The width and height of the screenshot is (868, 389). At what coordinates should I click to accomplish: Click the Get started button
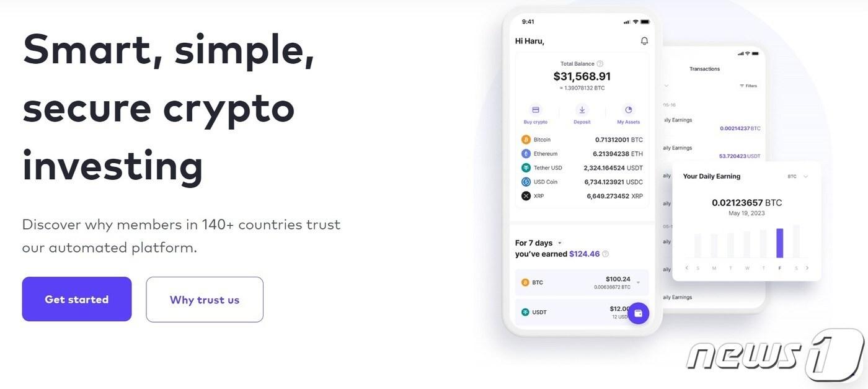[76, 299]
